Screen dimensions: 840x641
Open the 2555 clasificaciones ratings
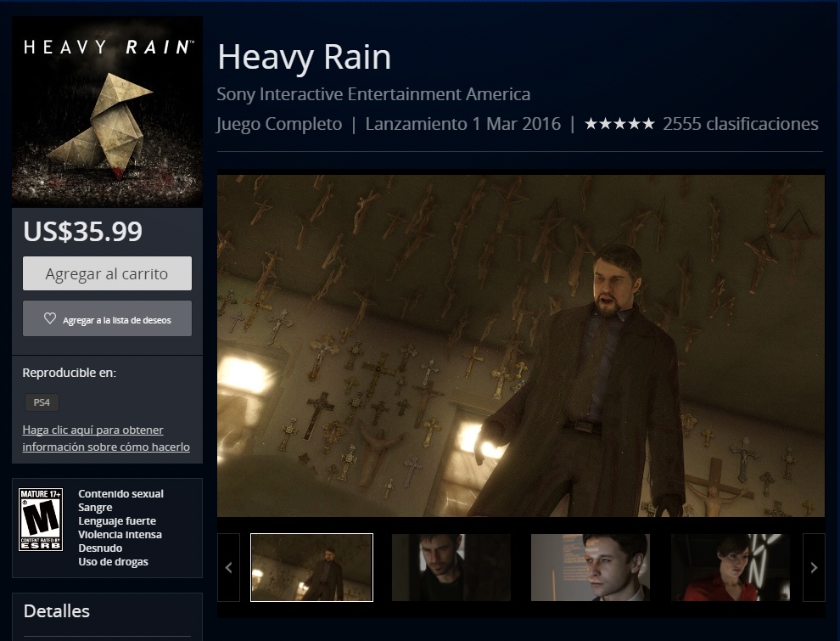[x=741, y=124]
